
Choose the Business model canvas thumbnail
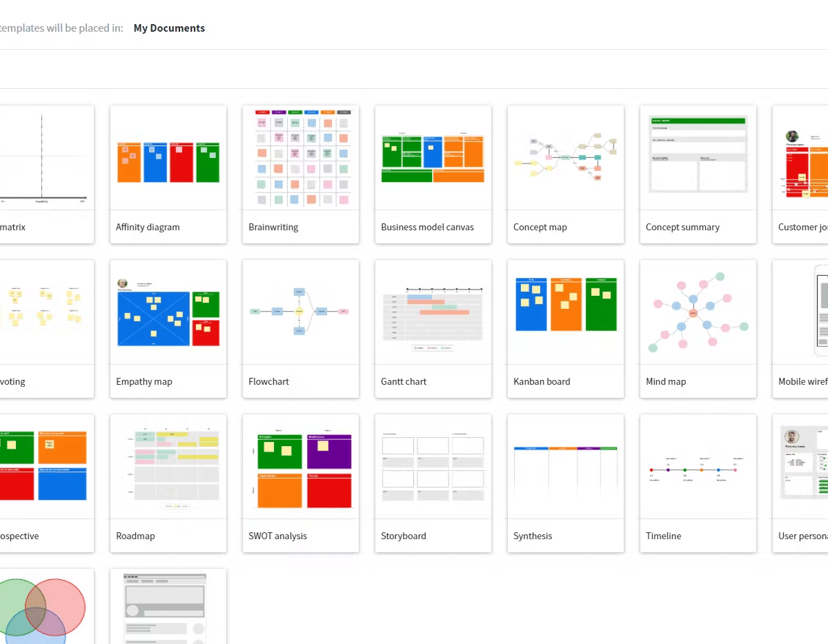click(x=433, y=158)
